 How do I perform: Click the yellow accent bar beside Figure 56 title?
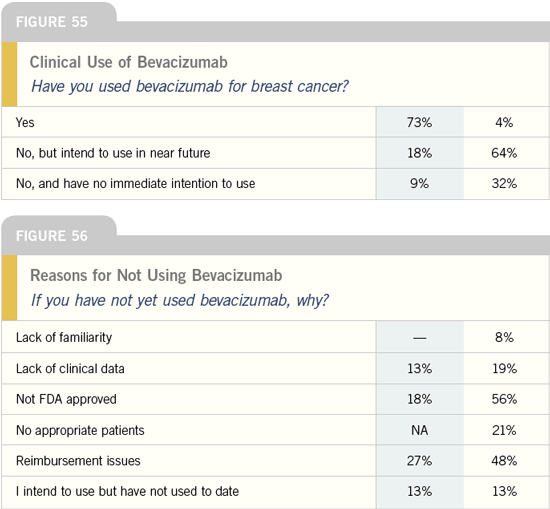9,287
